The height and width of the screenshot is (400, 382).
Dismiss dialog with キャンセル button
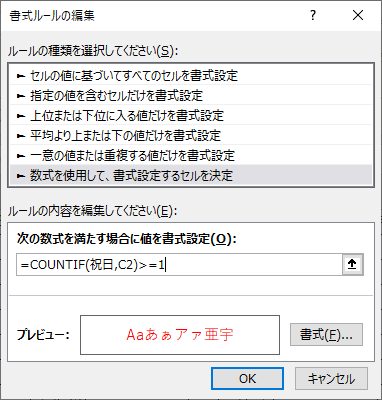point(331,379)
